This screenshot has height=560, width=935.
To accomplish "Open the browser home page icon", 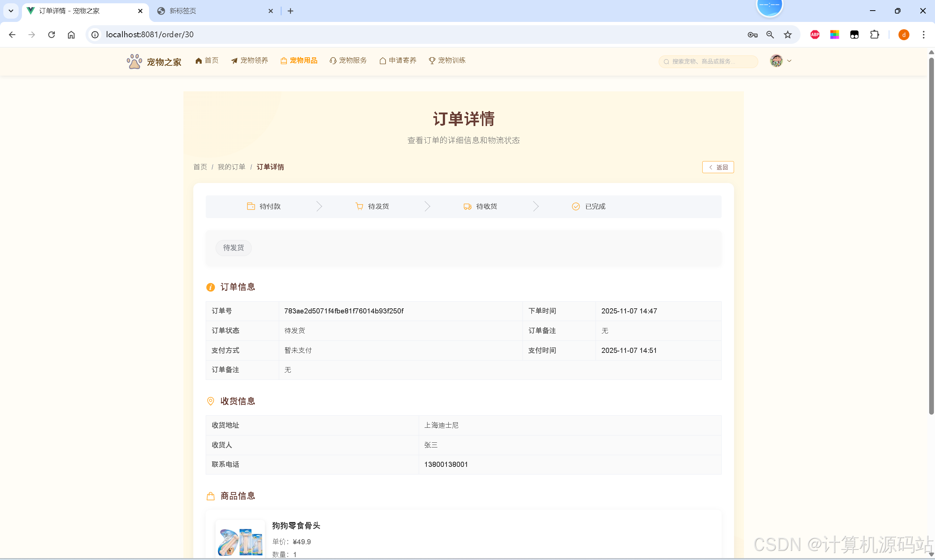I will click(x=71, y=35).
